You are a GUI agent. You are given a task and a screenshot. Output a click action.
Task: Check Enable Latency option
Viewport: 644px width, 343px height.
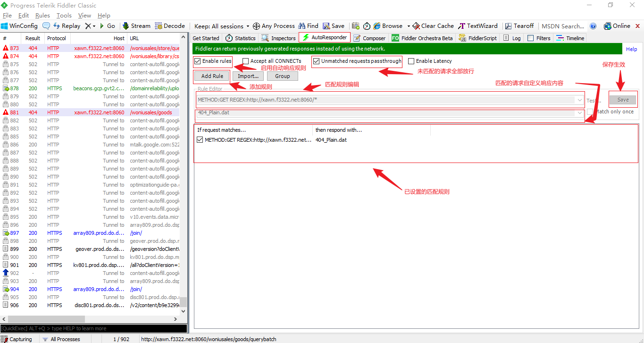[411, 61]
